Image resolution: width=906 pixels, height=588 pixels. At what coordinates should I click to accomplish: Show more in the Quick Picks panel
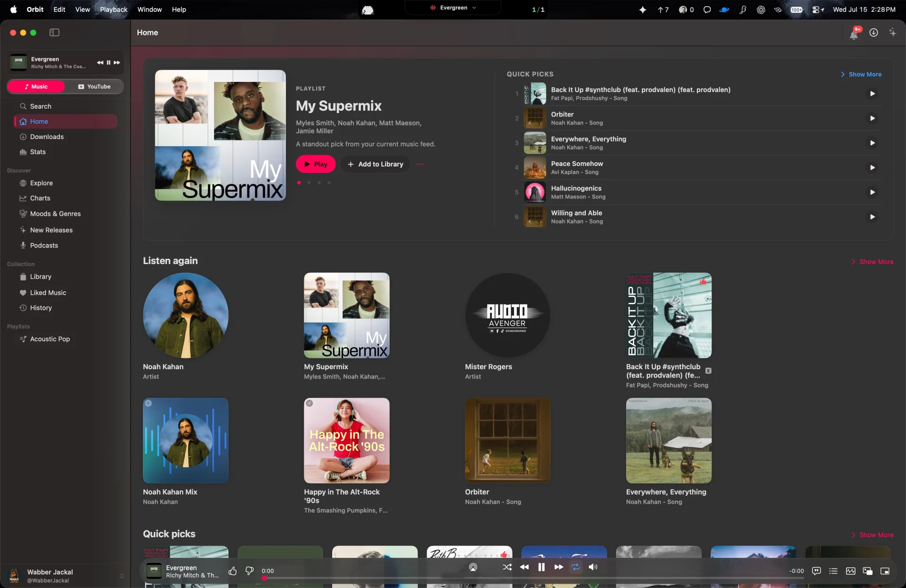[861, 75]
